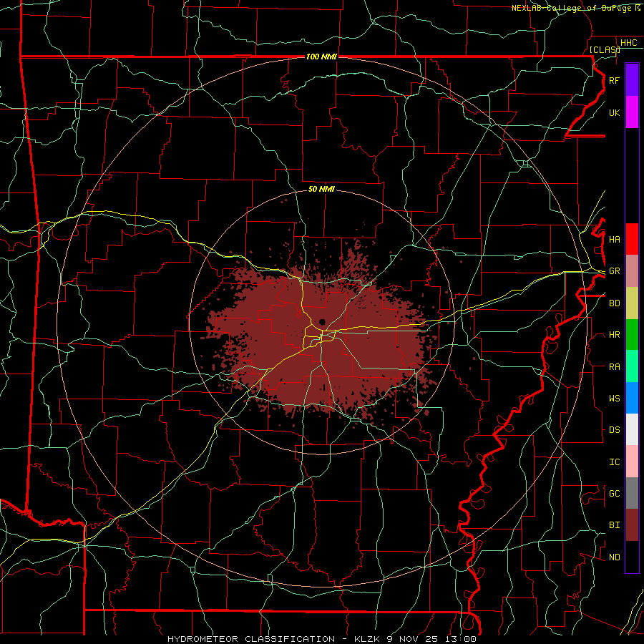Click the HR legend label
Screen dimensions: 644x644
[x=614, y=335]
